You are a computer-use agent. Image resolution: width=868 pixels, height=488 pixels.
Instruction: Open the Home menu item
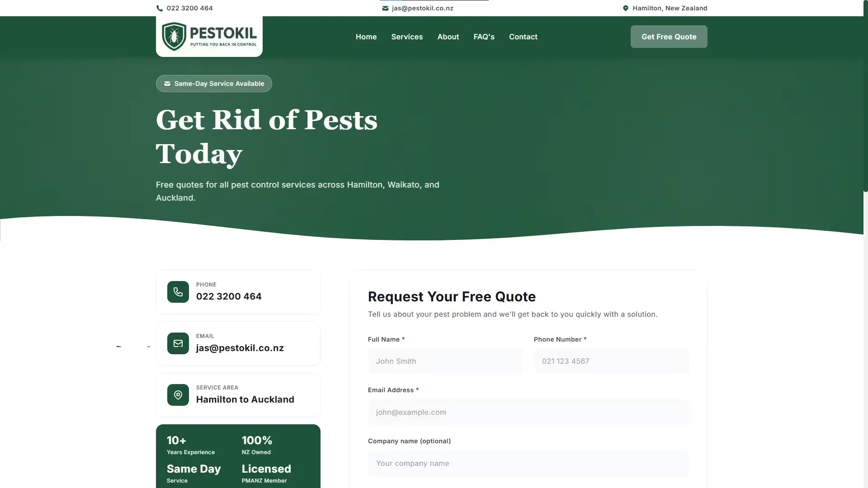pos(366,37)
